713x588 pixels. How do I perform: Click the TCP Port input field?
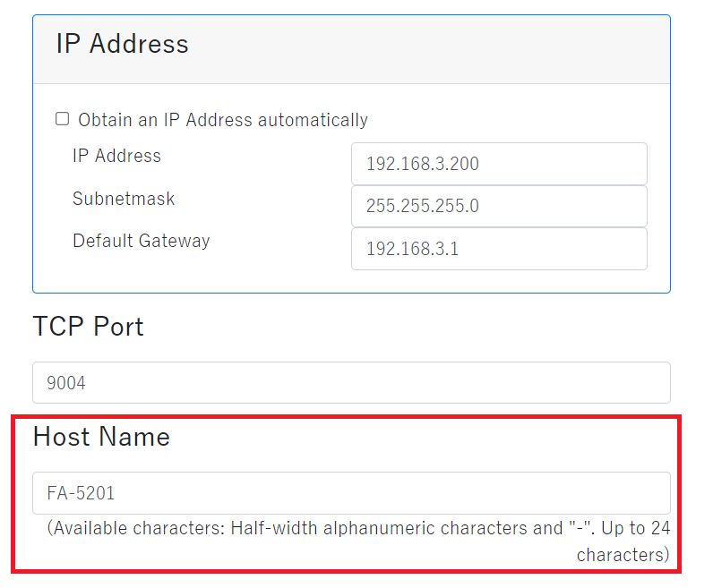click(351, 383)
